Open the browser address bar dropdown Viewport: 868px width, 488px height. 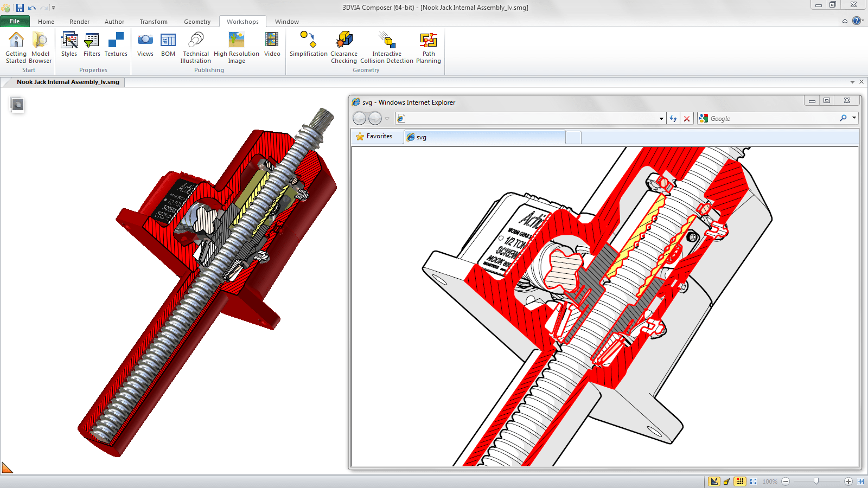click(661, 118)
